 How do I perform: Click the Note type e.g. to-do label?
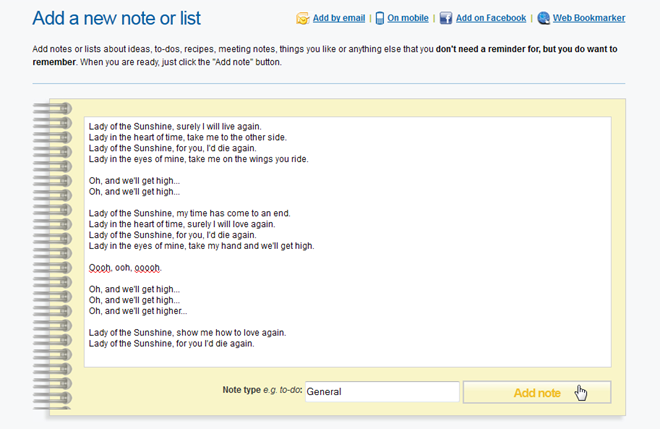coord(262,390)
